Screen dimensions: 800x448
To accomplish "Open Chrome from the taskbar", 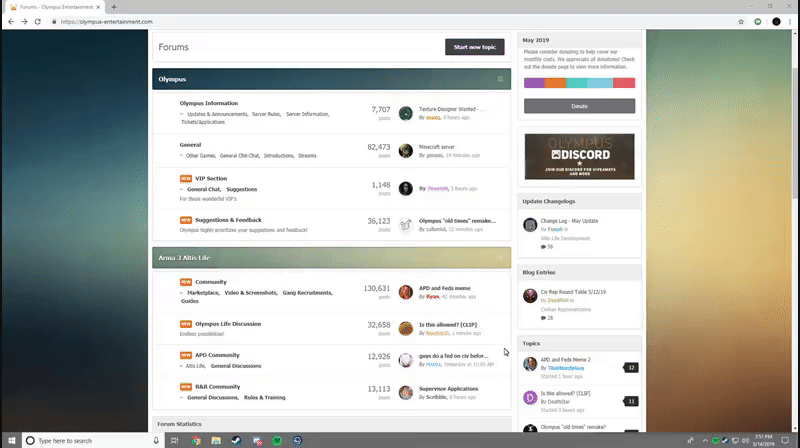I will pos(196,440).
